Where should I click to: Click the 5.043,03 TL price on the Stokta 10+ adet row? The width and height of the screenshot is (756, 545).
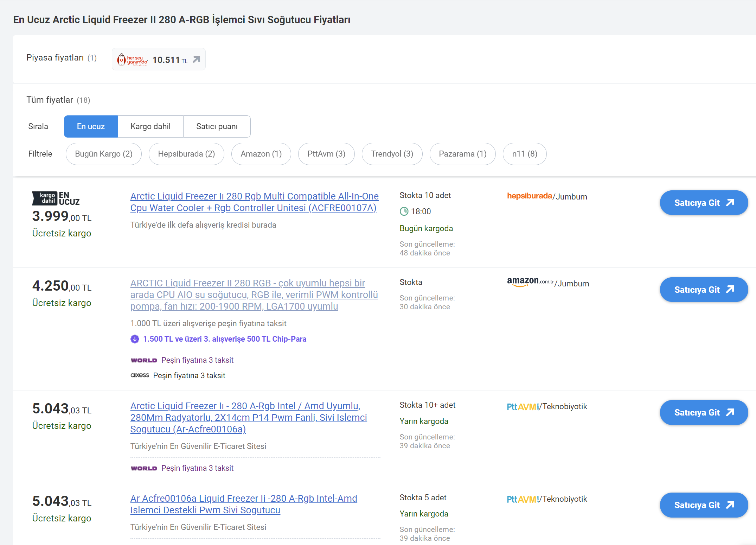tap(62, 409)
